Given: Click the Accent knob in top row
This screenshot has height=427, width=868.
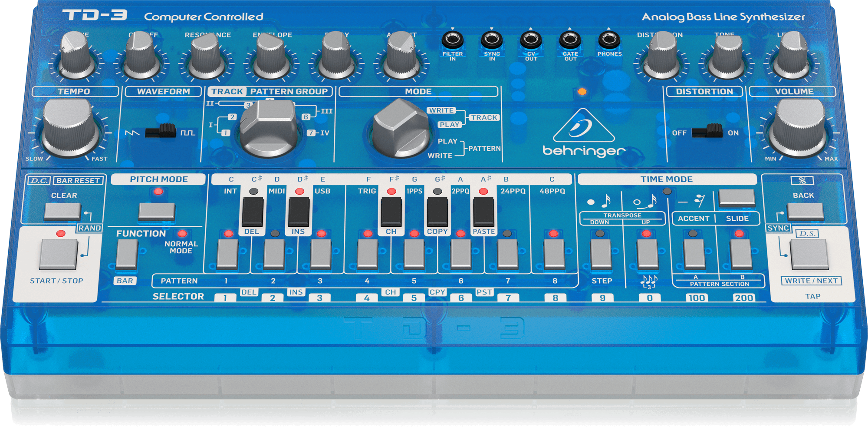Looking at the screenshot, I should pyautogui.click(x=401, y=55).
